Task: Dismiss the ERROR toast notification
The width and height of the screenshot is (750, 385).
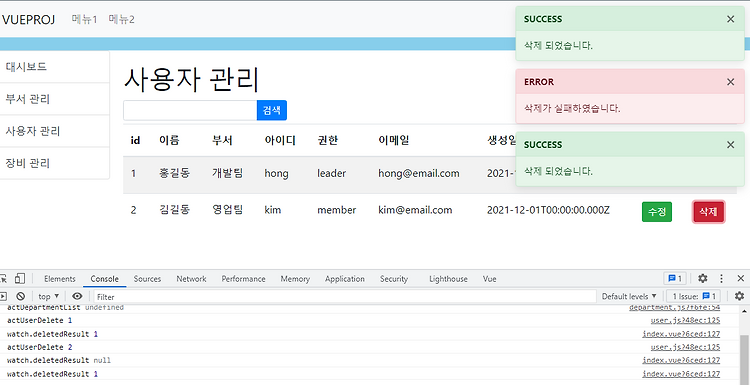Action: pyautogui.click(x=730, y=82)
